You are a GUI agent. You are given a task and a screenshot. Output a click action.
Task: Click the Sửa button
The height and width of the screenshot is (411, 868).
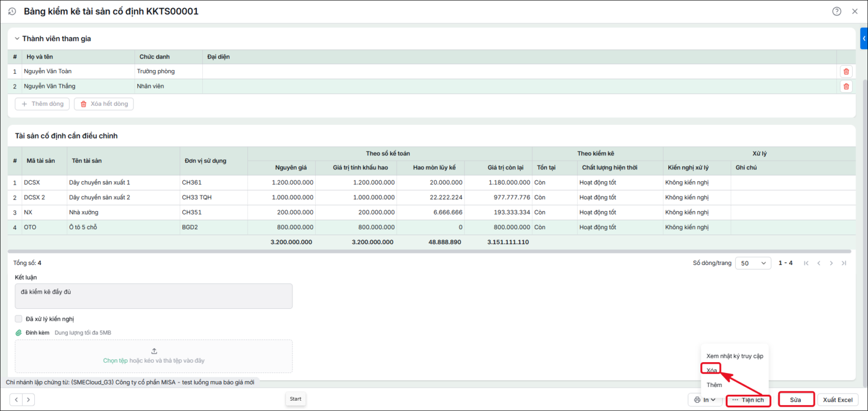point(796,400)
